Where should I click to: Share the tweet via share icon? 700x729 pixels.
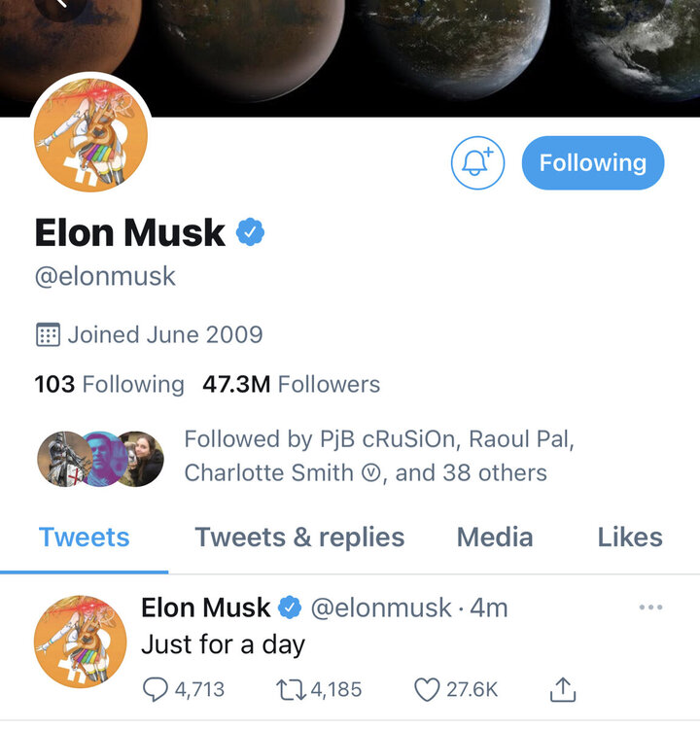[564, 689]
